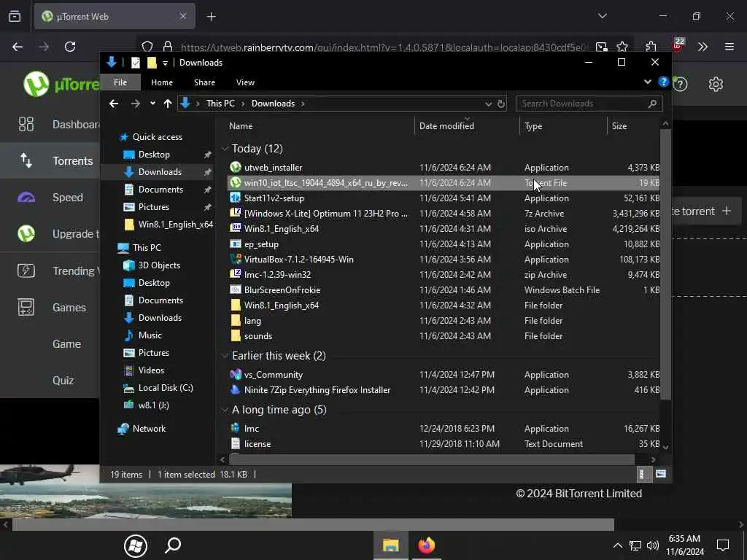Open Customize Quick Access Toolbar dropdown
Image resolution: width=747 pixels, height=560 pixels.
(165, 63)
